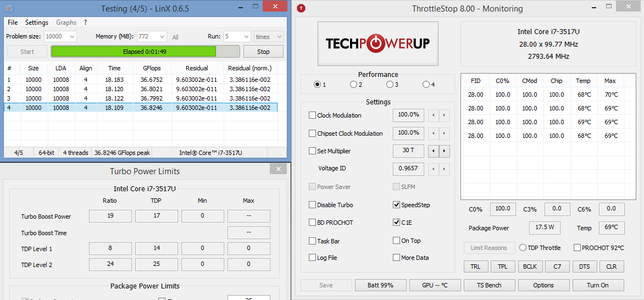Image resolution: width=644 pixels, height=300 pixels.
Task: Launch TS Bench
Action: tap(489, 285)
